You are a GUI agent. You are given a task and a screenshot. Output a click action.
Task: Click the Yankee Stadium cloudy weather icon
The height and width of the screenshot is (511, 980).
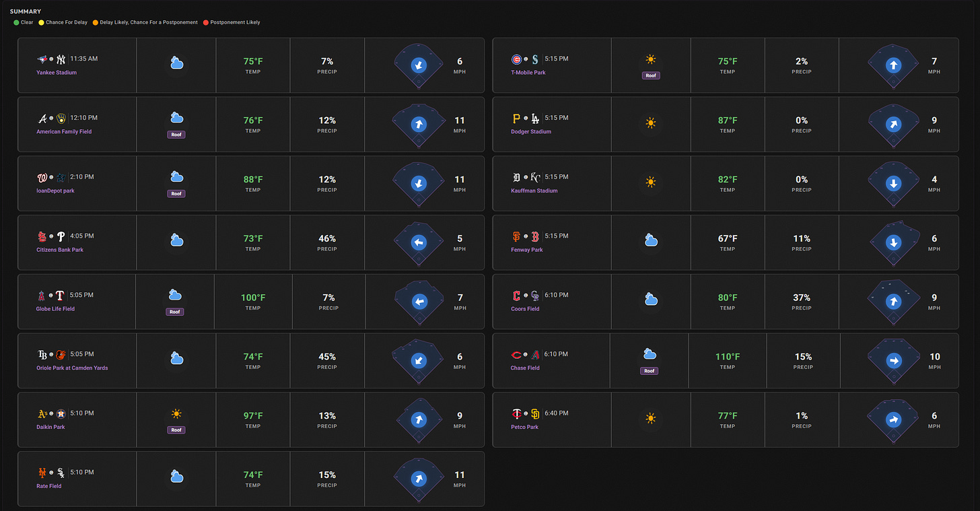[176, 63]
